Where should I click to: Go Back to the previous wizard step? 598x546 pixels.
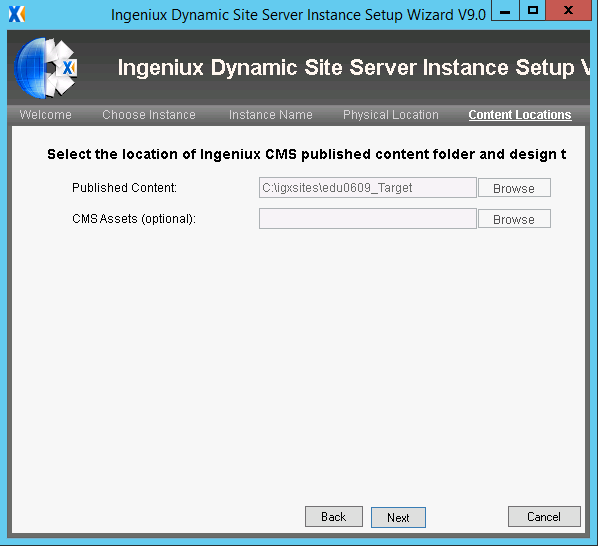pos(334,517)
